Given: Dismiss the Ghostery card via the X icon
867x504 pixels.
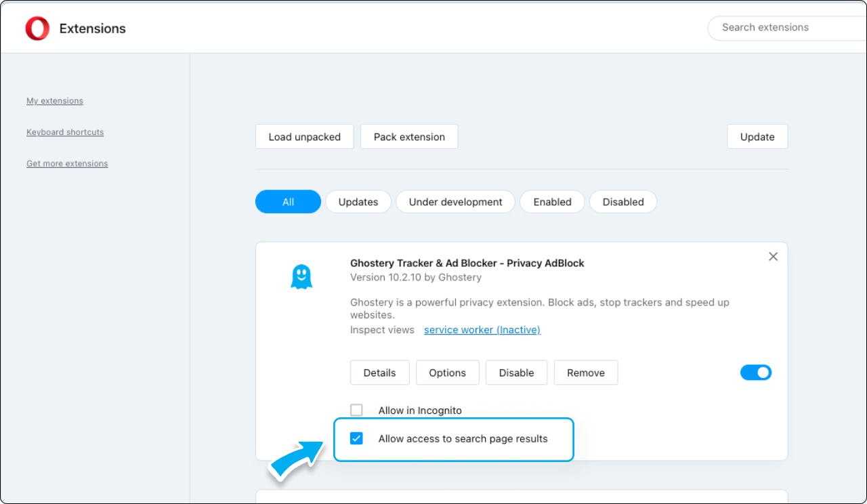Looking at the screenshot, I should [x=773, y=257].
